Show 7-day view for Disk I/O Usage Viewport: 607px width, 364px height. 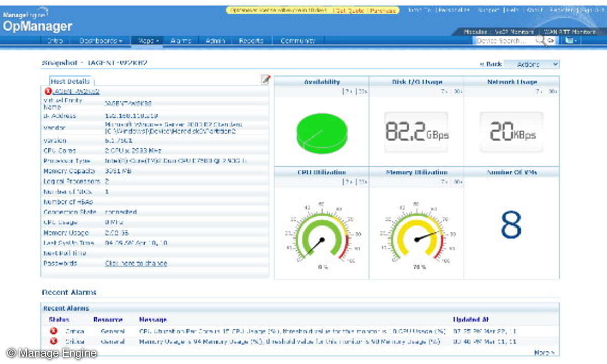pyautogui.click(x=444, y=92)
